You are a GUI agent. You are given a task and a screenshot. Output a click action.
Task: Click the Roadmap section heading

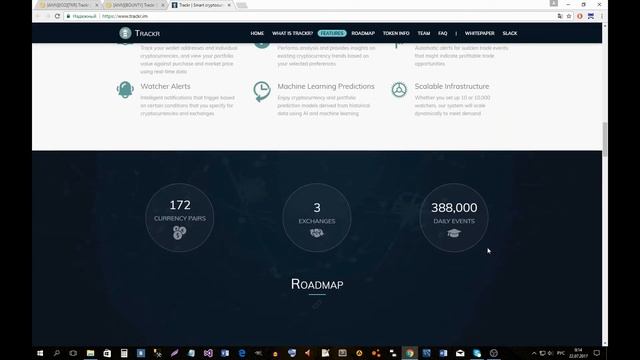click(x=317, y=284)
